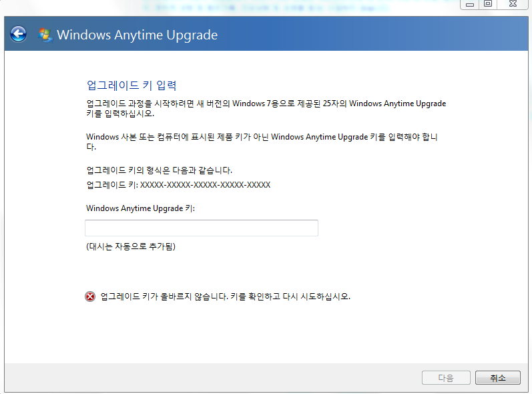Image resolution: width=532 pixels, height=394 pixels.
Task: Click the note '(대시는 자동으로 추가됨)'
Action: tap(131, 246)
